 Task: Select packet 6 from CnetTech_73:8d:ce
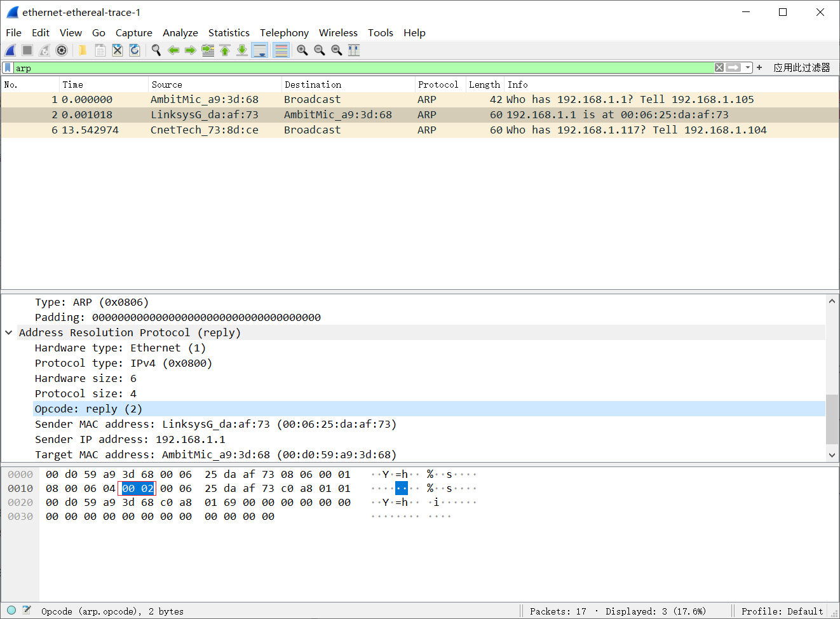click(x=419, y=130)
